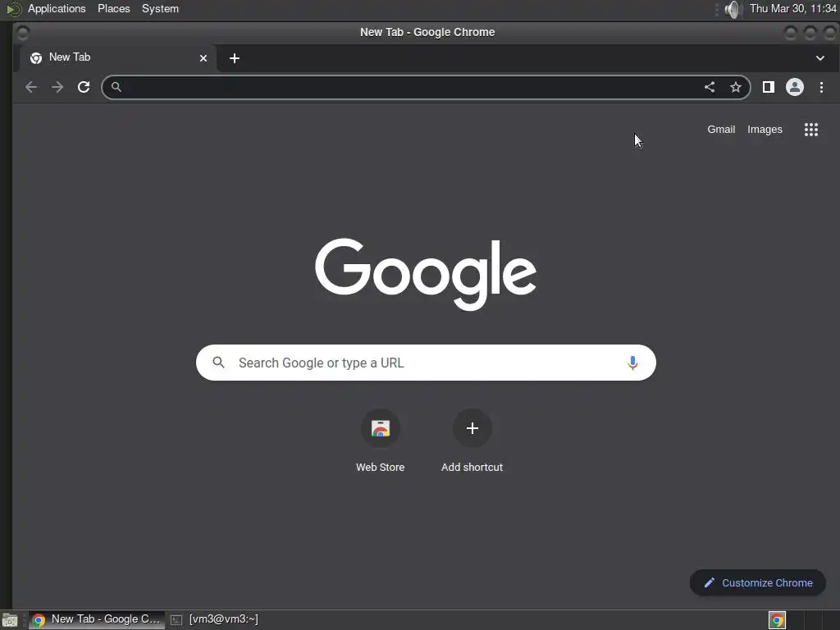Open the side panel icon
Image resolution: width=840 pixels, height=630 pixels.
click(768, 87)
